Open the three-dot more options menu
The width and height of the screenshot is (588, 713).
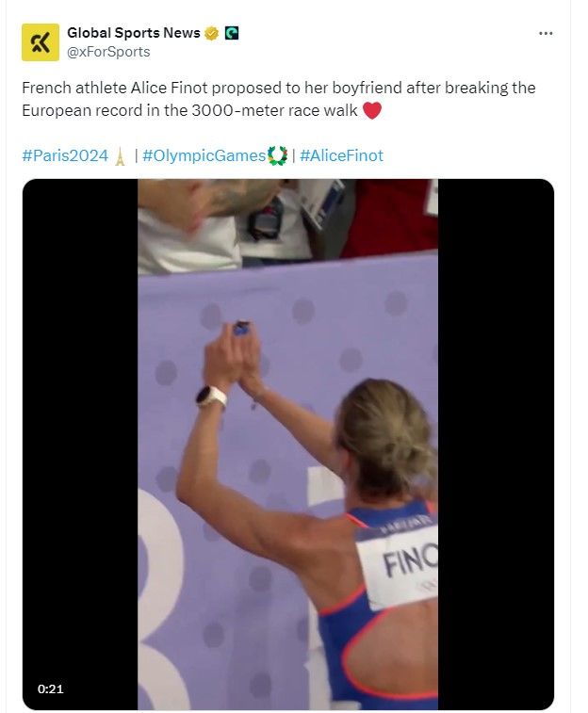click(x=546, y=33)
